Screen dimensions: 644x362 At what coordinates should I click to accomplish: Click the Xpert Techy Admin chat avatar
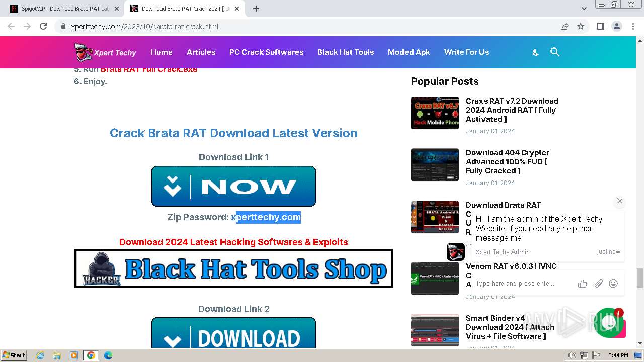tap(456, 252)
